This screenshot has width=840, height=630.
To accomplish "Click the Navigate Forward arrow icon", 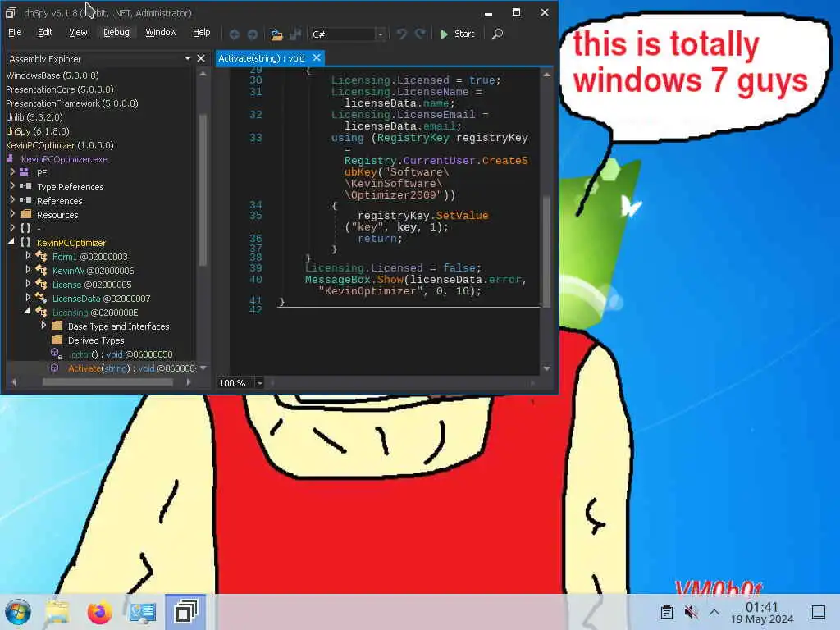I will (x=253, y=34).
